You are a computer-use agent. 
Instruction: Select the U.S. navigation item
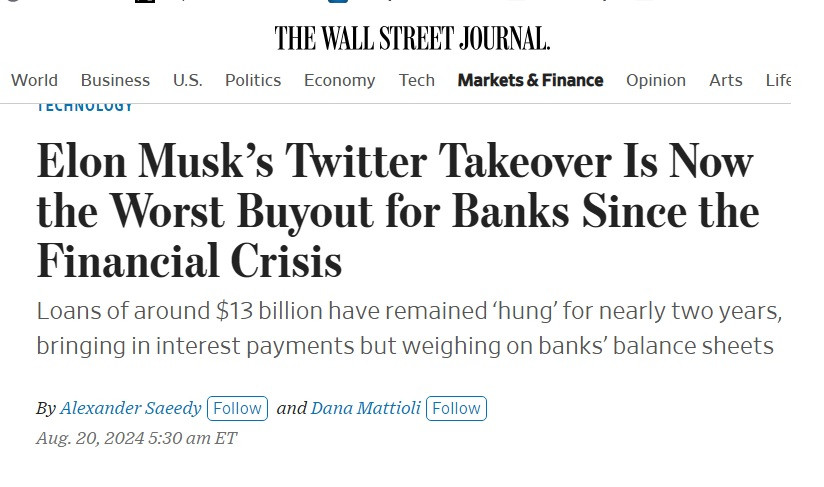click(x=188, y=80)
